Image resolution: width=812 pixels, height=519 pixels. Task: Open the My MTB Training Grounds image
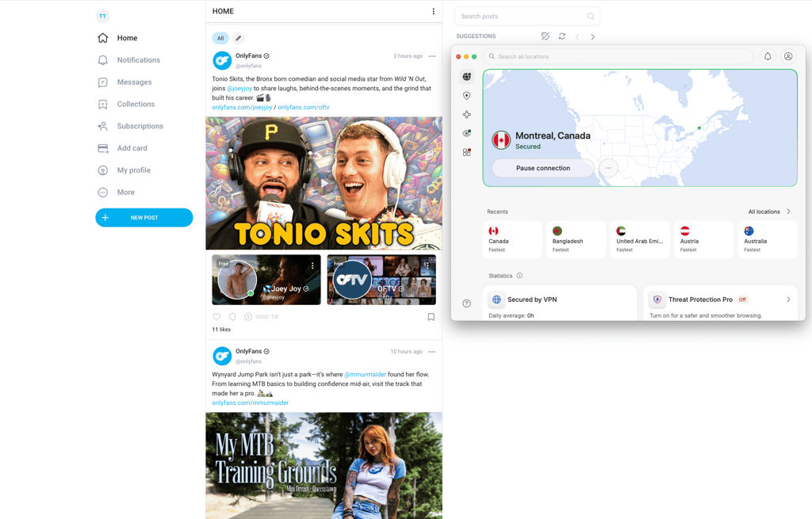click(x=324, y=466)
